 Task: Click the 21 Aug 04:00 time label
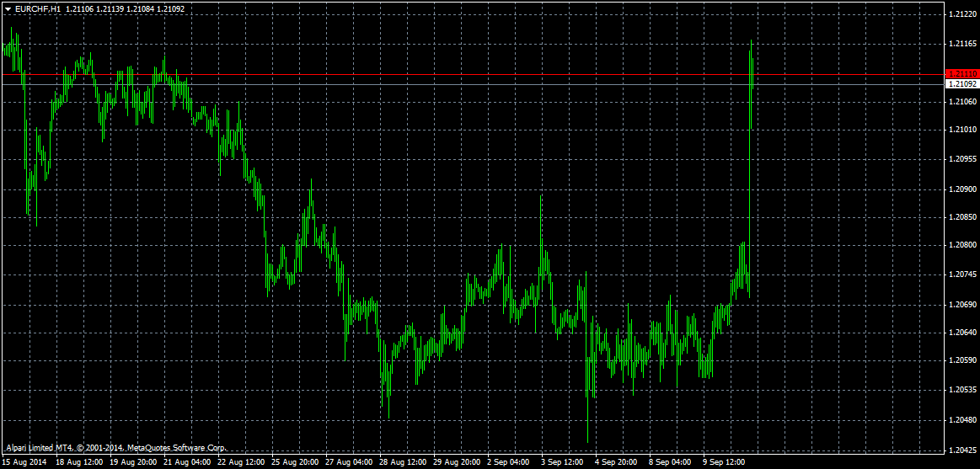(187, 463)
